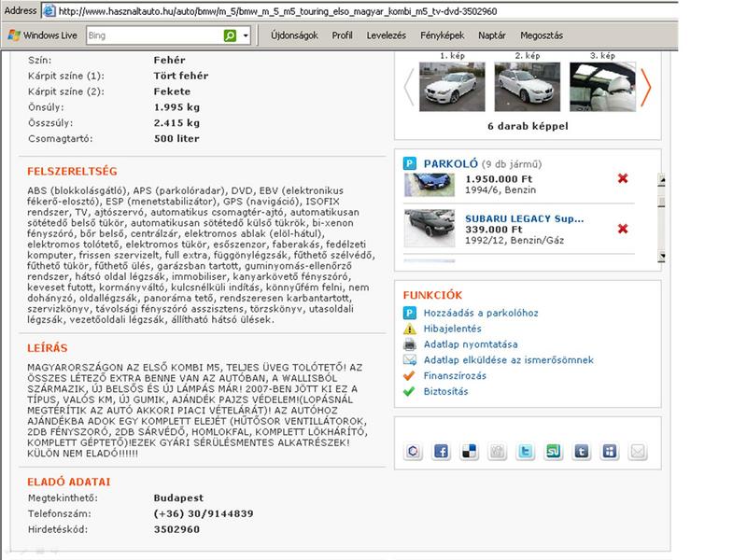Image resolution: width=747 pixels, height=560 pixels.
Task: Click the 339.000 Ft price in Parkoló
Action: 494,229
